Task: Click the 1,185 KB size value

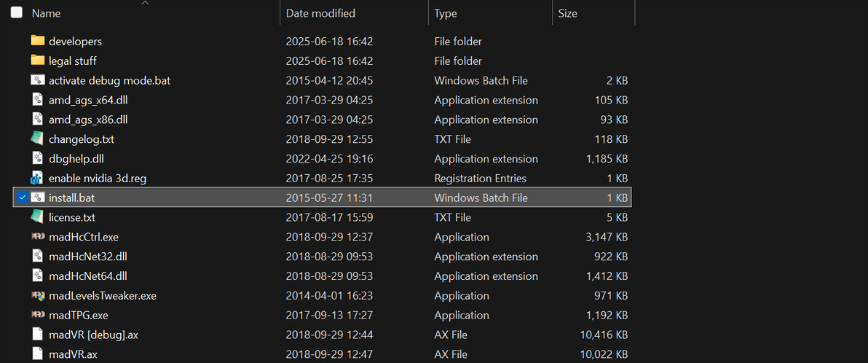Action: 606,158
